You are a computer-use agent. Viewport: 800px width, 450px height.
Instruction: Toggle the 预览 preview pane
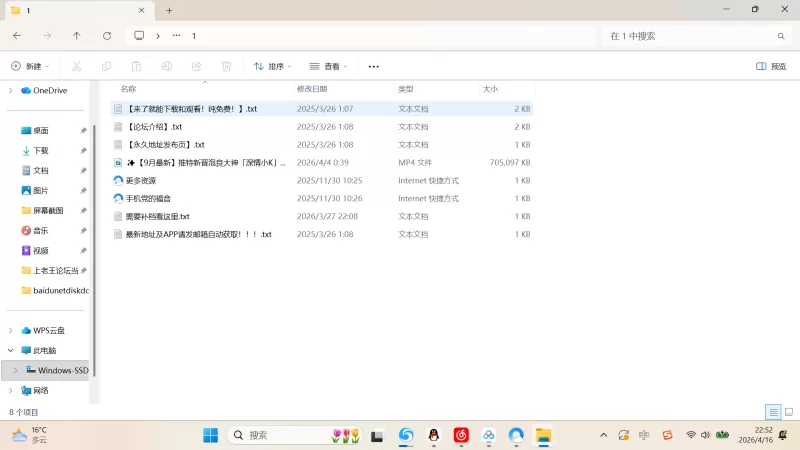(771, 66)
